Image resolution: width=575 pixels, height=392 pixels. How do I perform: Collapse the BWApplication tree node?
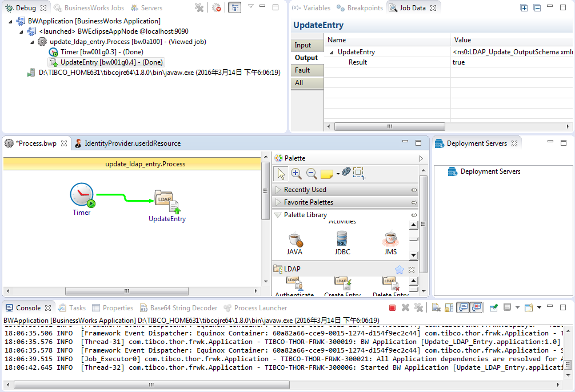pos(11,22)
